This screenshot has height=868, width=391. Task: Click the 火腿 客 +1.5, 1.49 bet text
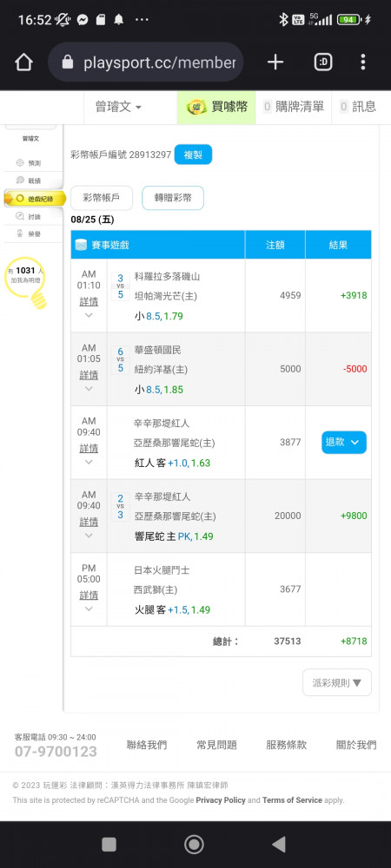tap(173, 610)
